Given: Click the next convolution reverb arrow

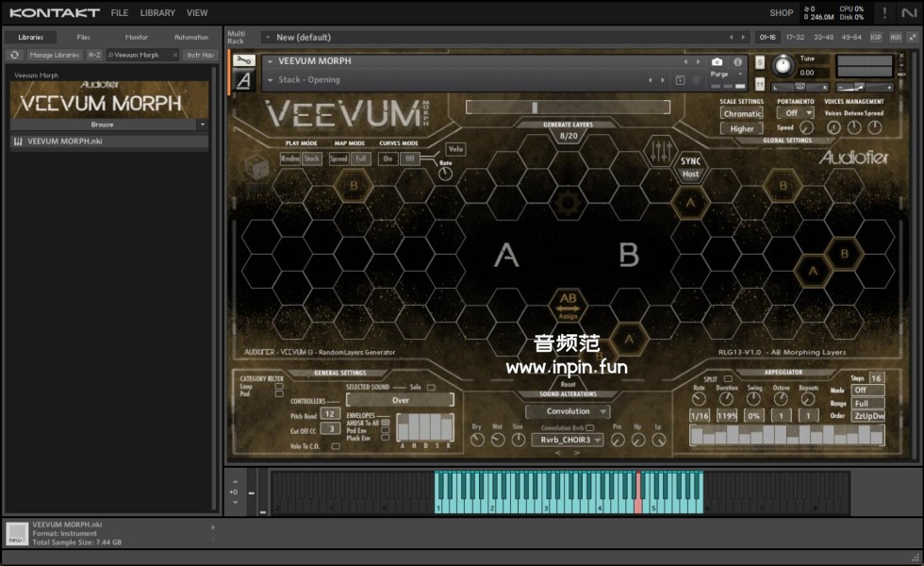Looking at the screenshot, I should pos(577,453).
